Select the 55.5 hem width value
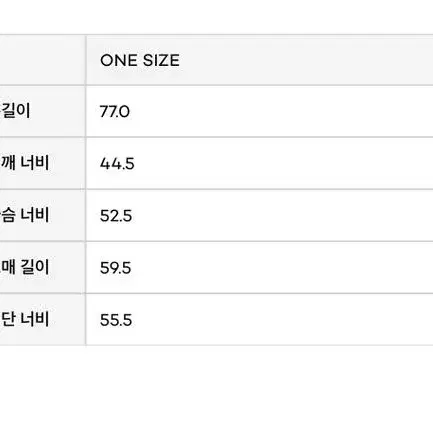The width and height of the screenshot is (433, 433). [x=116, y=320]
